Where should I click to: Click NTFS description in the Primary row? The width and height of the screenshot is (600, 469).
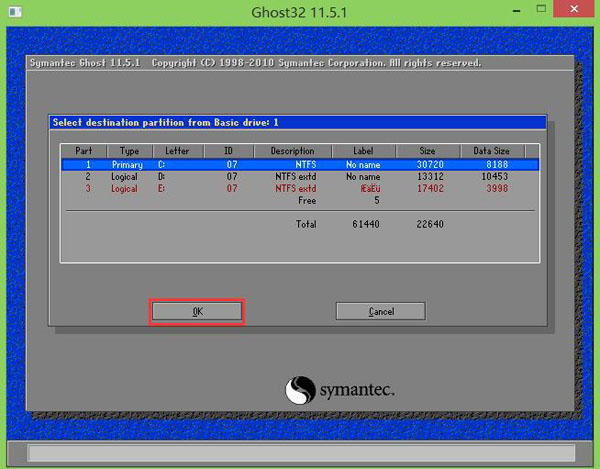click(306, 164)
